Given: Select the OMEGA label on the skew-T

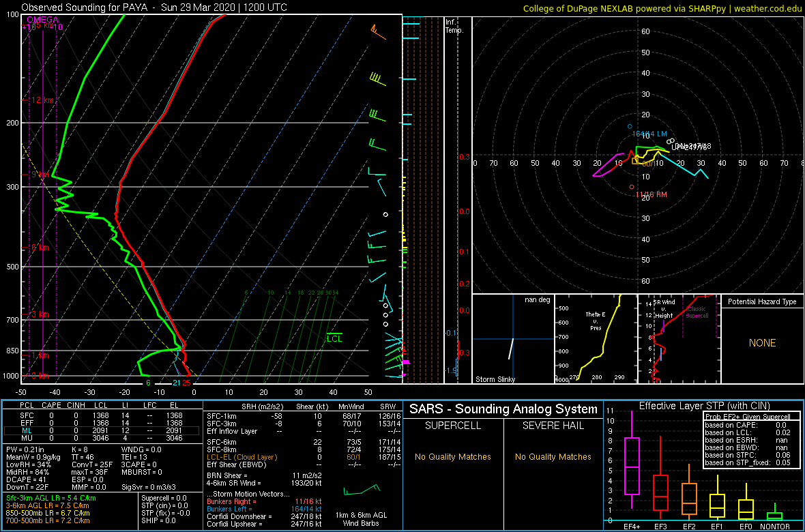Looking at the screenshot, I should click(42, 20).
